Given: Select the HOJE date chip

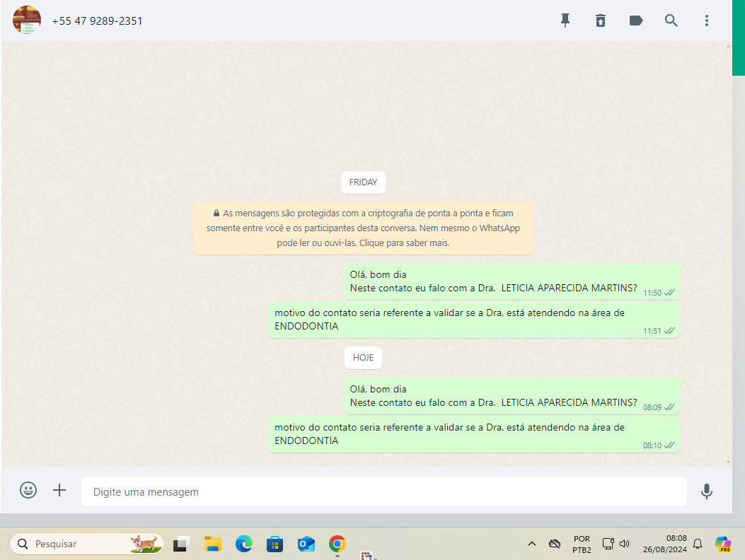Looking at the screenshot, I should click(x=363, y=358).
